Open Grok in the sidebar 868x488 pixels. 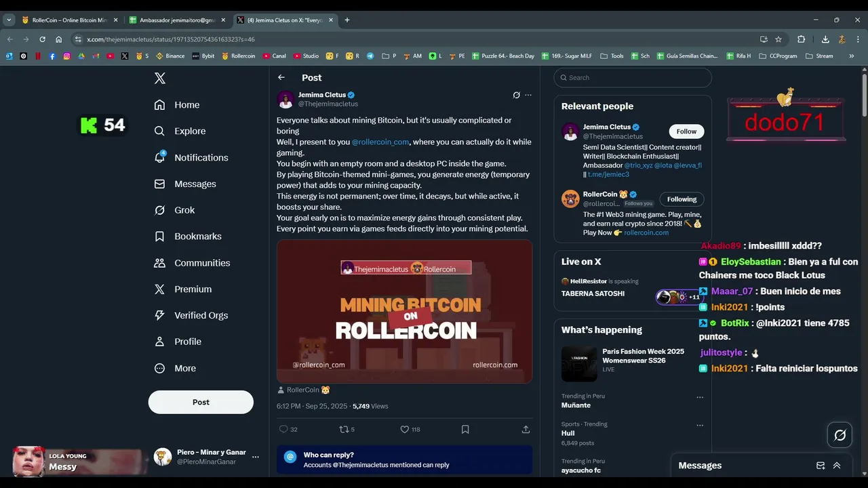click(174, 210)
